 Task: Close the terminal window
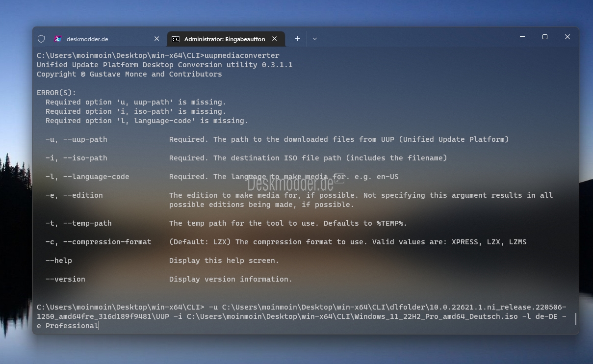point(567,37)
